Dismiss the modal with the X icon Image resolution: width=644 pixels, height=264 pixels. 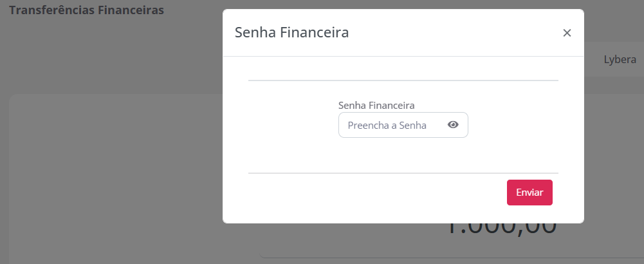point(567,33)
